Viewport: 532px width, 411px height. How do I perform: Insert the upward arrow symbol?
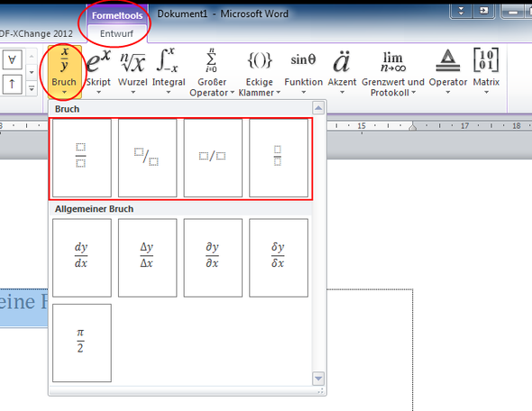point(13,84)
